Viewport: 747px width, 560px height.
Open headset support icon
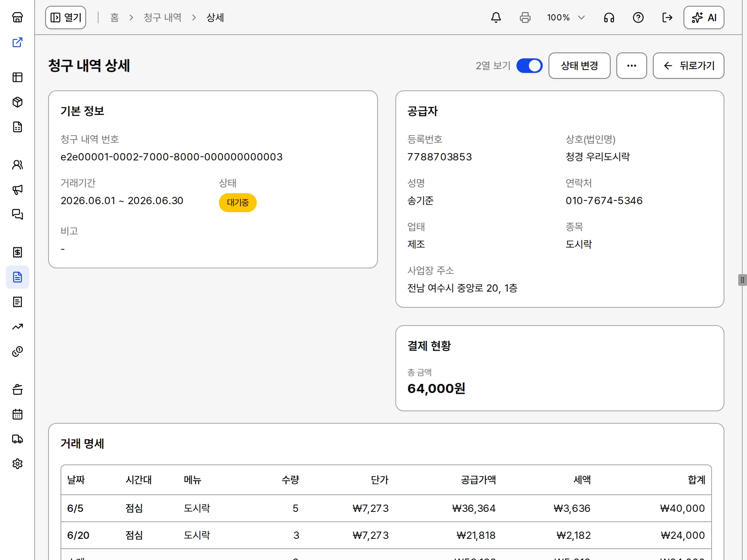[x=609, y=17]
